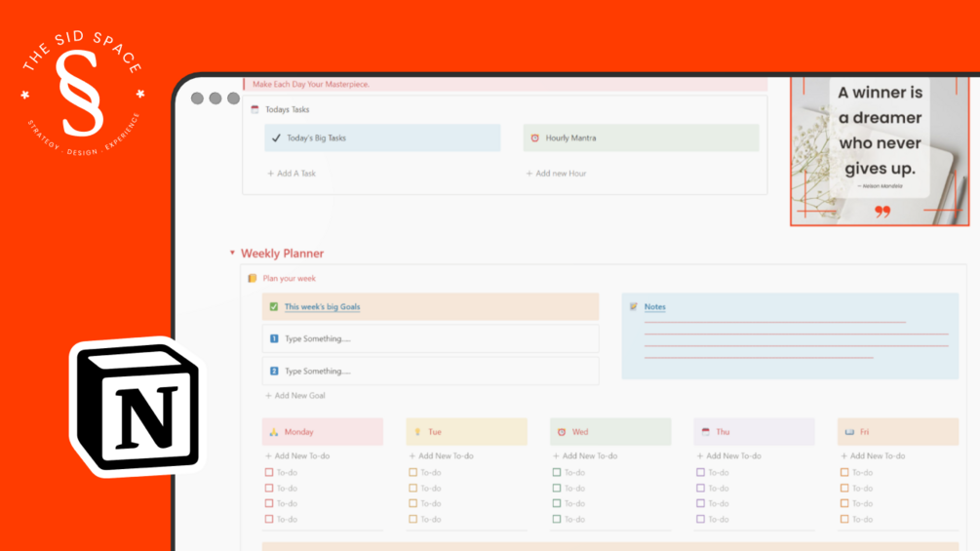Check the second Tue To-do checkbox
The height and width of the screenshot is (551, 980).
(412, 488)
